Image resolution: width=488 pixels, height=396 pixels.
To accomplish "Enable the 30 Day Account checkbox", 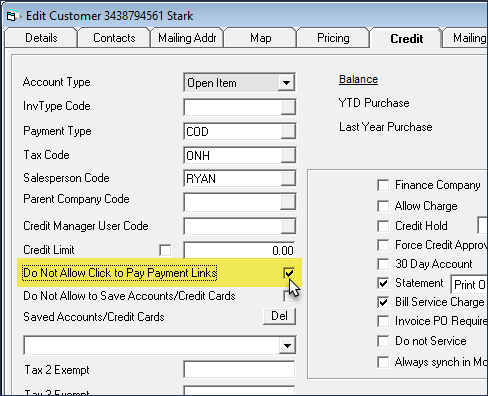I will pos(383,264).
